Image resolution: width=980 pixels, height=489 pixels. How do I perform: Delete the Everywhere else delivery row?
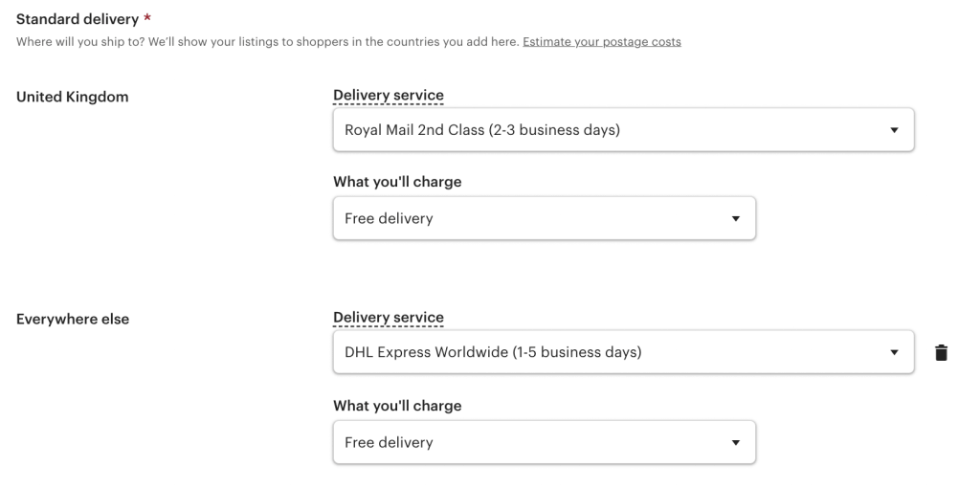click(941, 352)
